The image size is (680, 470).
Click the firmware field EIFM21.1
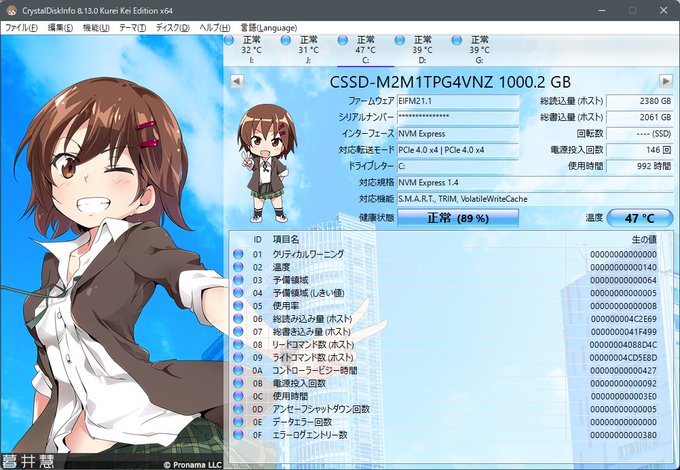[458, 101]
